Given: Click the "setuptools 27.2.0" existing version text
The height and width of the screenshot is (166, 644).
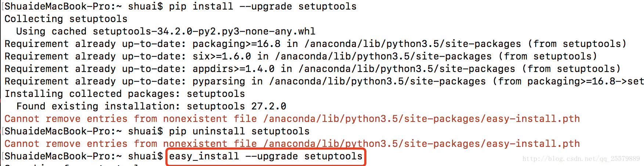Looking at the screenshot, I should point(236,107).
